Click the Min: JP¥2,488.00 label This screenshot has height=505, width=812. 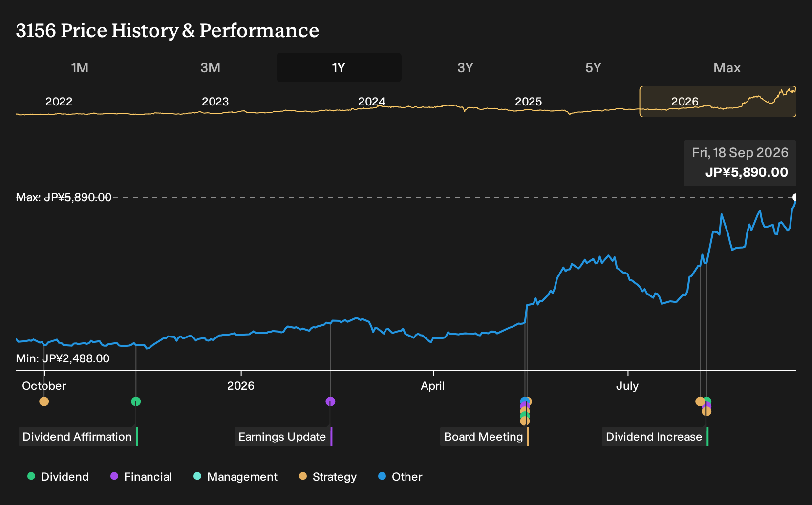tap(63, 358)
